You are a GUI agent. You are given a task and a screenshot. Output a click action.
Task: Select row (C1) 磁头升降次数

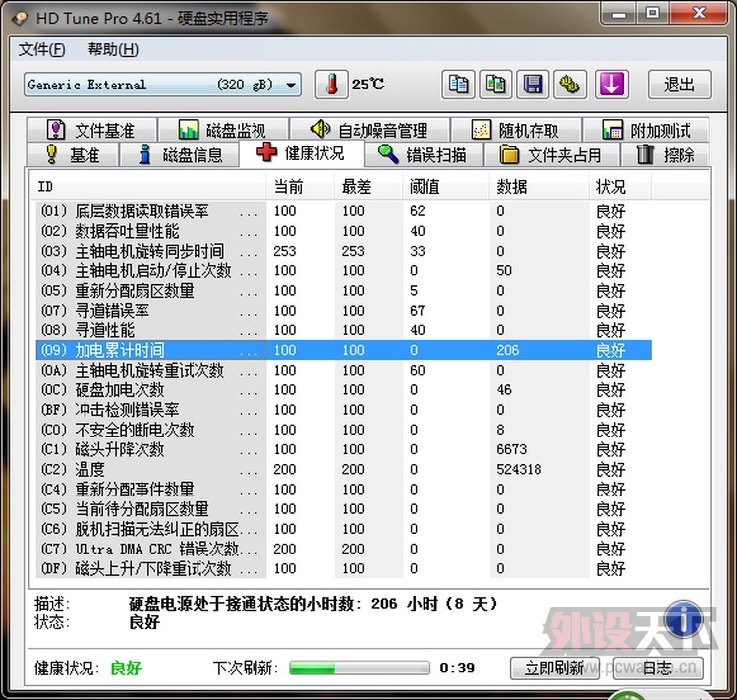pos(344,449)
